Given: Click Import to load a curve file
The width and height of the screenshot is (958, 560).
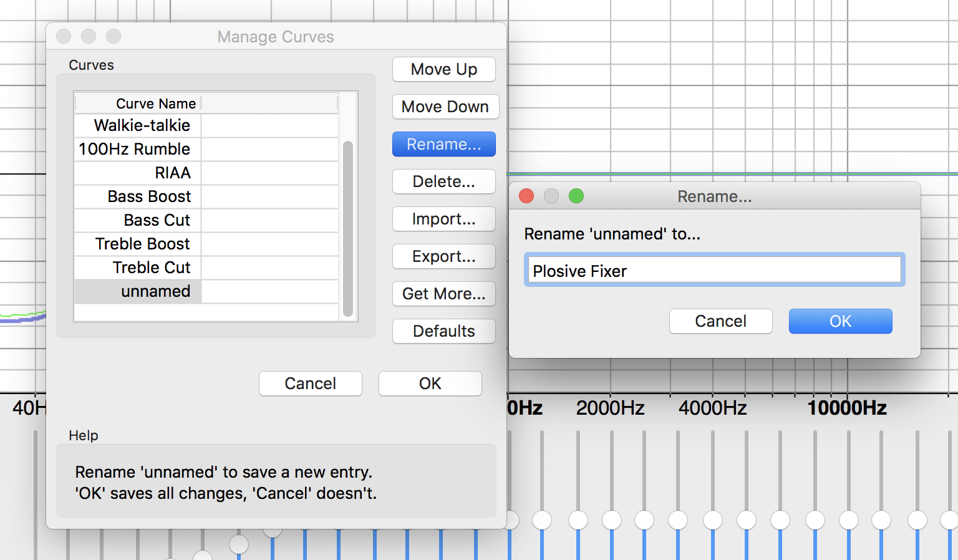Looking at the screenshot, I should (x=443, y=219).
